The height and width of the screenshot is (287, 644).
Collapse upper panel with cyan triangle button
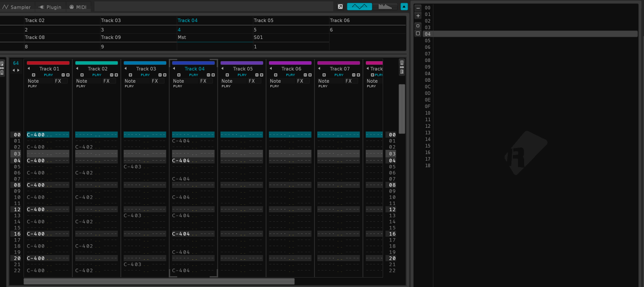pyautogui.click(x=404, y=7)
